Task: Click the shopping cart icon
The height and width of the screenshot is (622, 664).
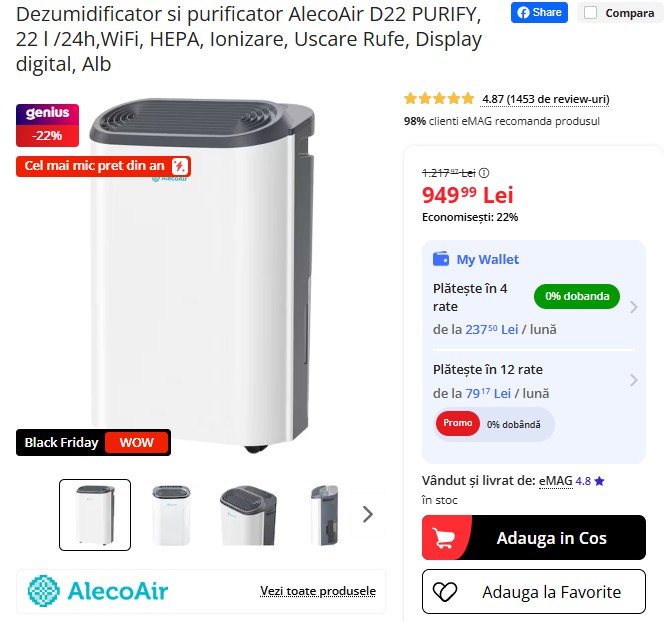Action: click(444, 538)
